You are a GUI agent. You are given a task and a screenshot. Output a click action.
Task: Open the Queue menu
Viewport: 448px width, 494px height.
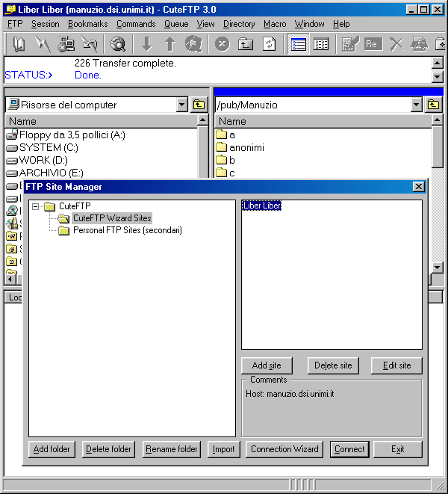click(x=176, y=24)
